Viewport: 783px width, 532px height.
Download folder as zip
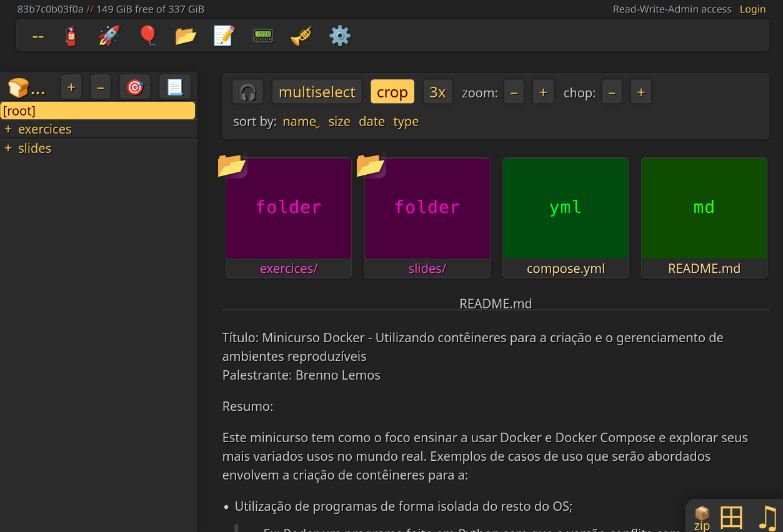702,518
